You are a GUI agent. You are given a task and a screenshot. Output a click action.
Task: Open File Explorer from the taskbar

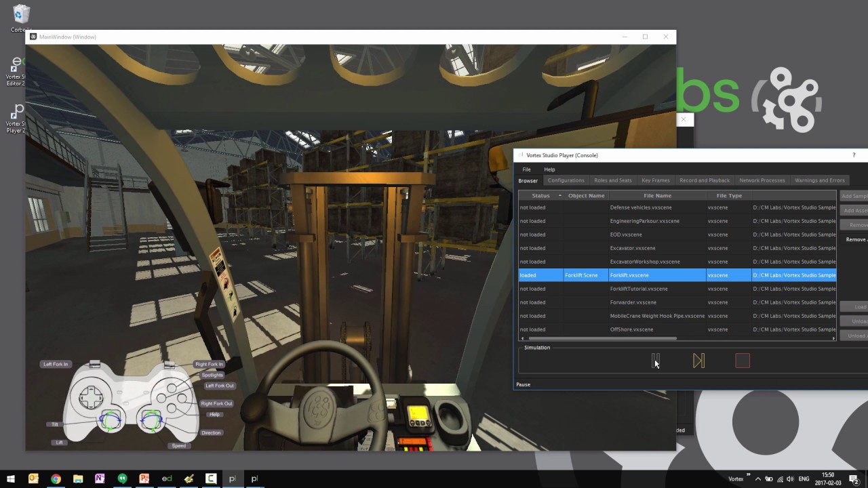pyautogui.click(x=78, y=479)
